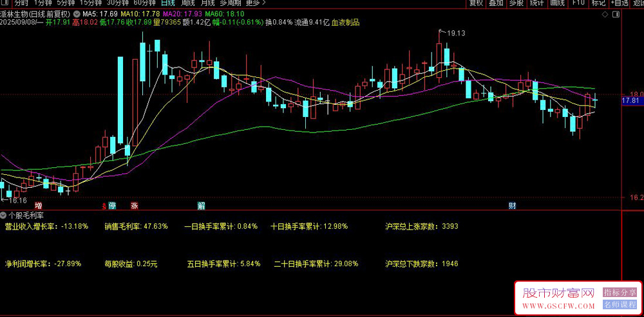Click the 17.81 current price tag on axis
Viewport: 644px width, 317px height.
point(632,100)
